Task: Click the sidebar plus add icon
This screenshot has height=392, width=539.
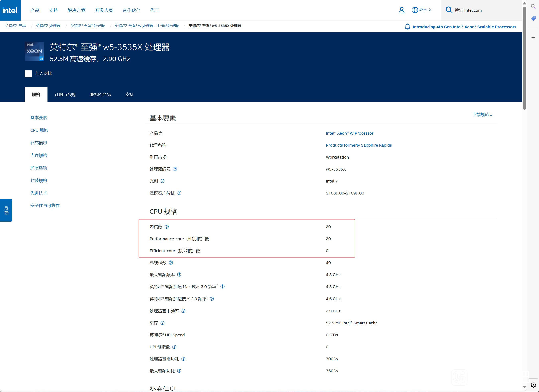Action: pos(533,38)
